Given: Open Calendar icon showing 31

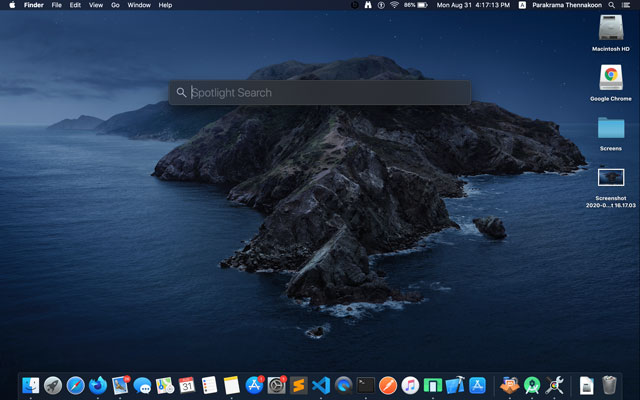Looking at the screenshot, I should click(x=187, y=385).
